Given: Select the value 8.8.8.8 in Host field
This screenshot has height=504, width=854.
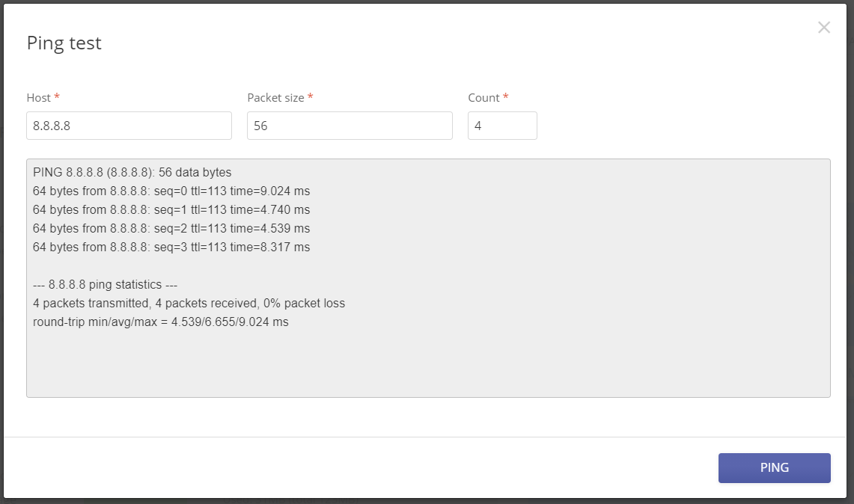Looking at the screenshot, I should (x=52, y=125).
